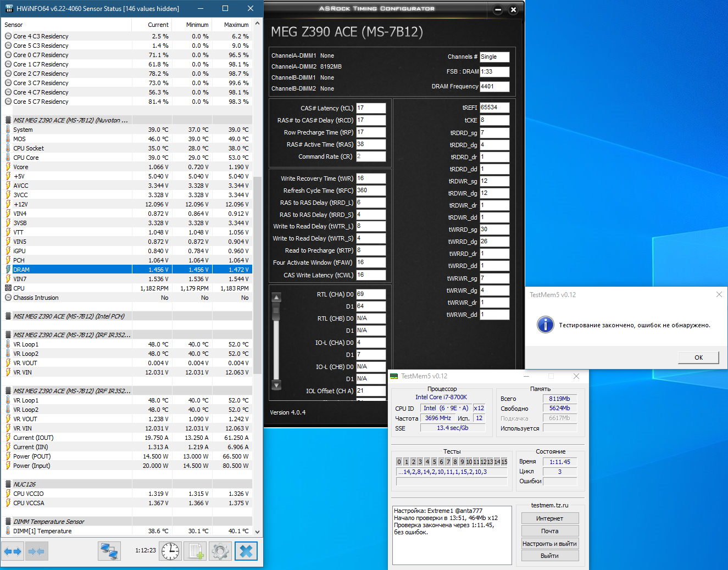The image size is (728, 570).
Task: Click the Row Precharge Time (tRP) field
Action: click(371, 132)
